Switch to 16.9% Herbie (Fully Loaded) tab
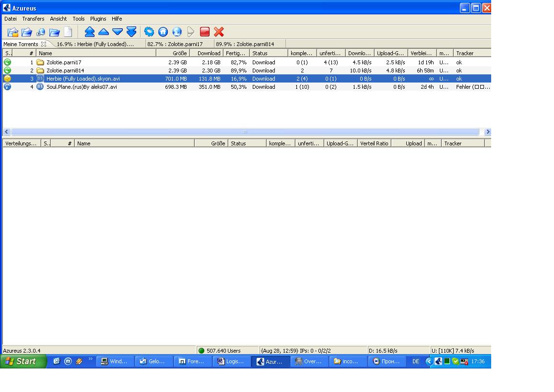 click(x=95, y=44)
